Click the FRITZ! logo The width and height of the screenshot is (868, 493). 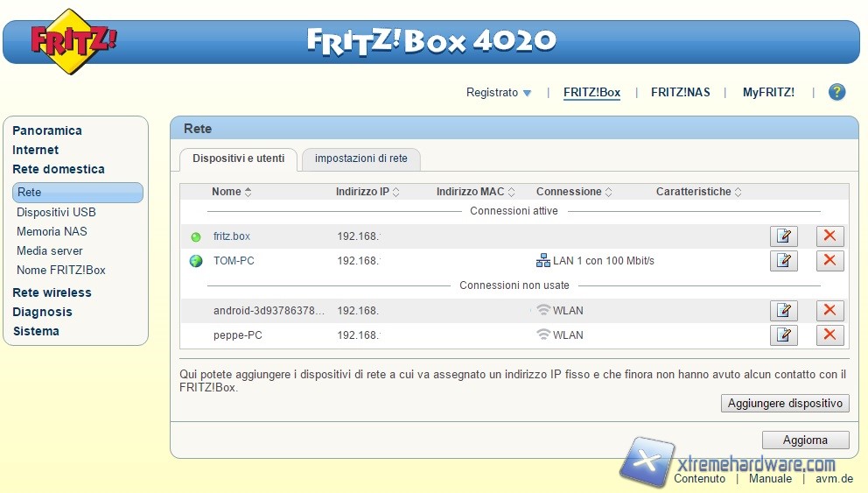(x=72, y=40)
